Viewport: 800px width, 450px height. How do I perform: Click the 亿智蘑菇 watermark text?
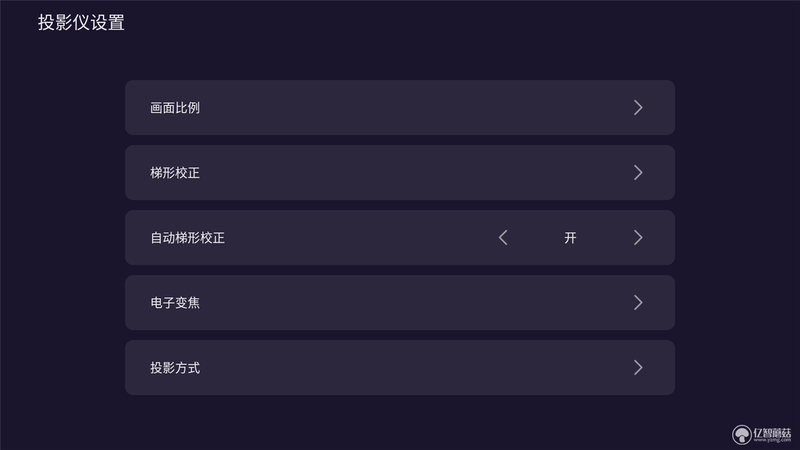click(x=772, y=432)
